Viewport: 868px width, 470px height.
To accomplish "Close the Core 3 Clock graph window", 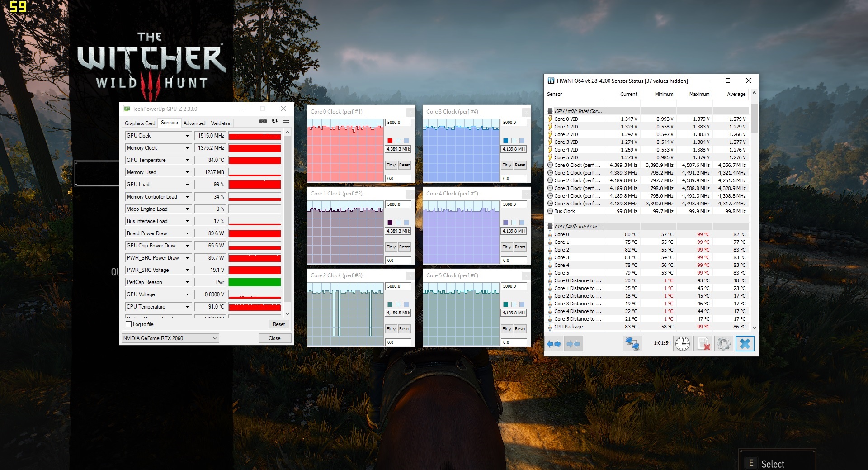I will pos(526,112).
